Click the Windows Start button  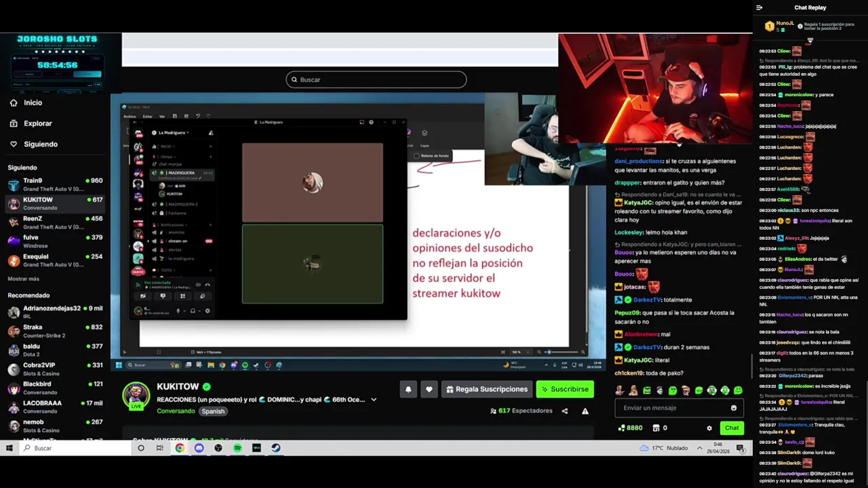(9, 448)
